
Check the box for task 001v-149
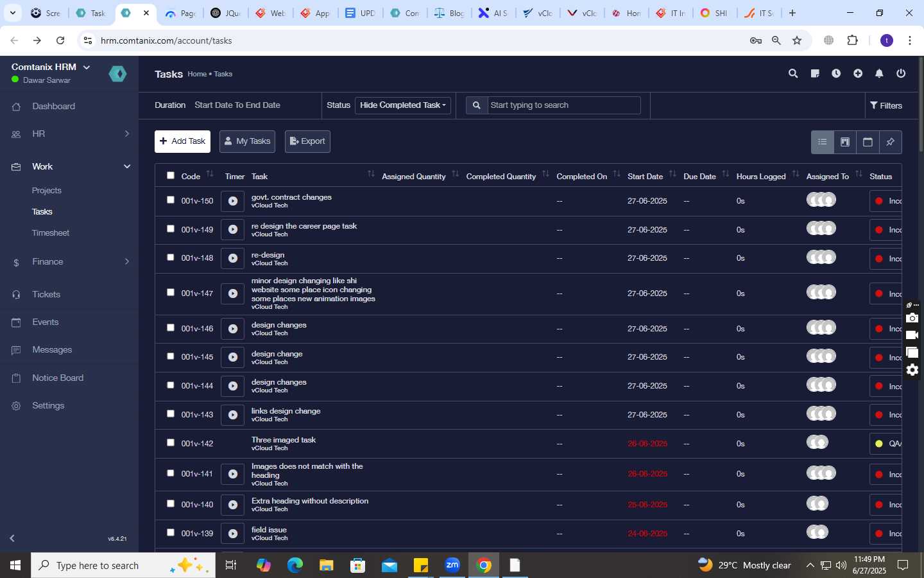tap(171, 229)
